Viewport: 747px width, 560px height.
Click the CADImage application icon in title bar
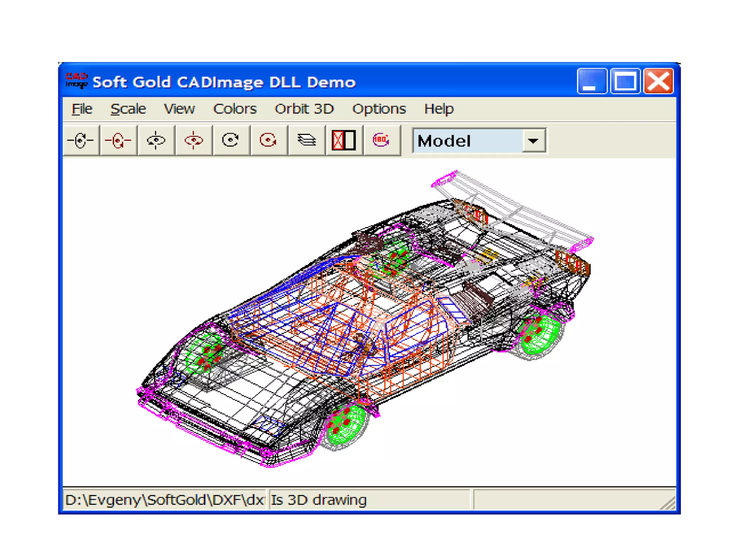(77, 81)
